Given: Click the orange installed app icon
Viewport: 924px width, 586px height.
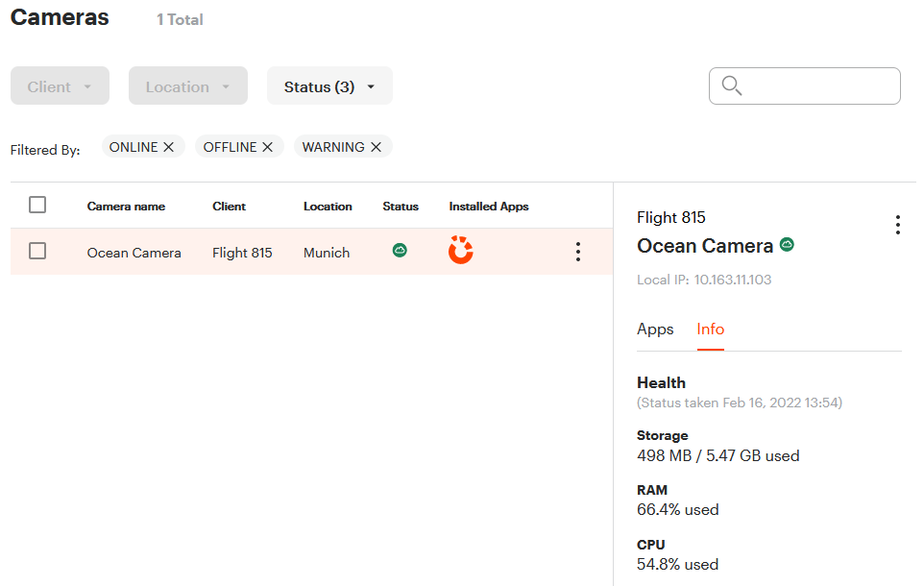Looking at the screenshot, I should click(x=461, y=251).
